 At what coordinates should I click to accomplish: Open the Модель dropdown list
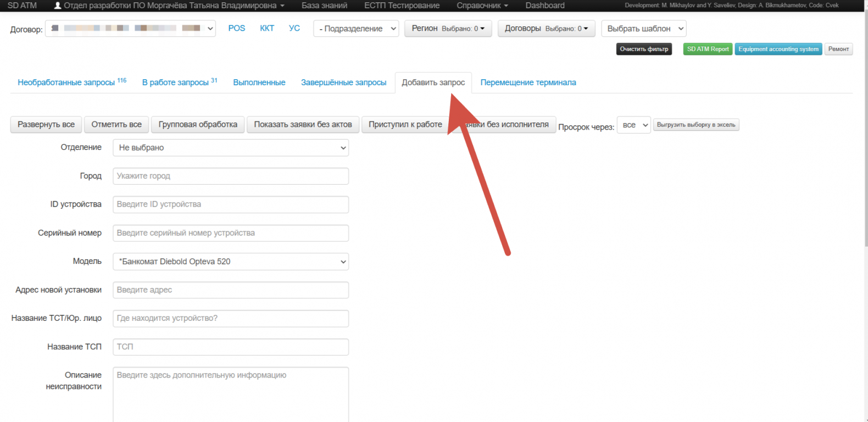231,262
